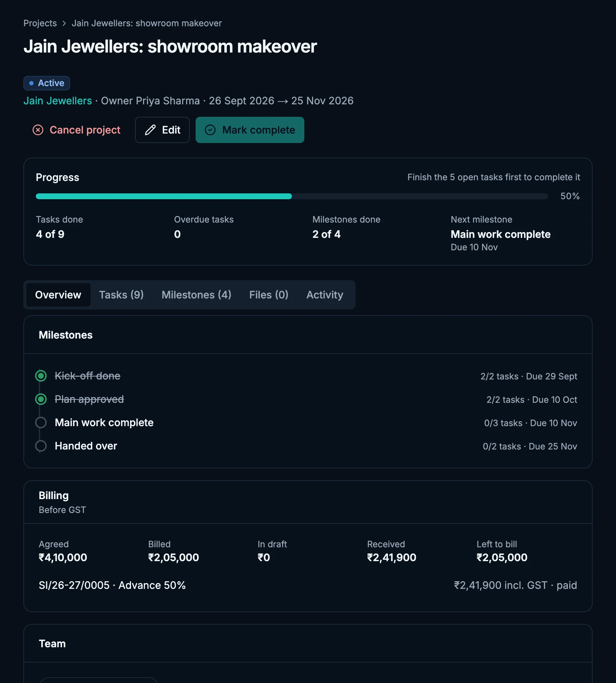Go to Projects in the breadcrumb
616x683 pixels.
[x=40, y=23]
